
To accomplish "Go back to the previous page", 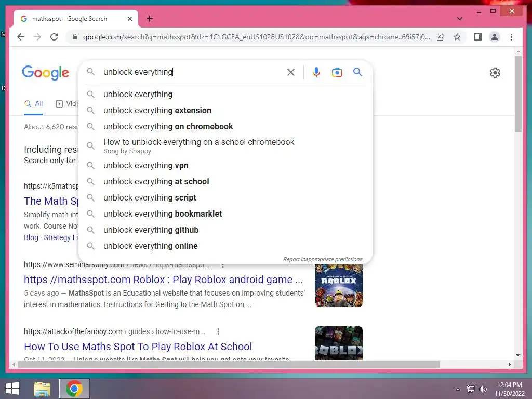I will 21,37.
